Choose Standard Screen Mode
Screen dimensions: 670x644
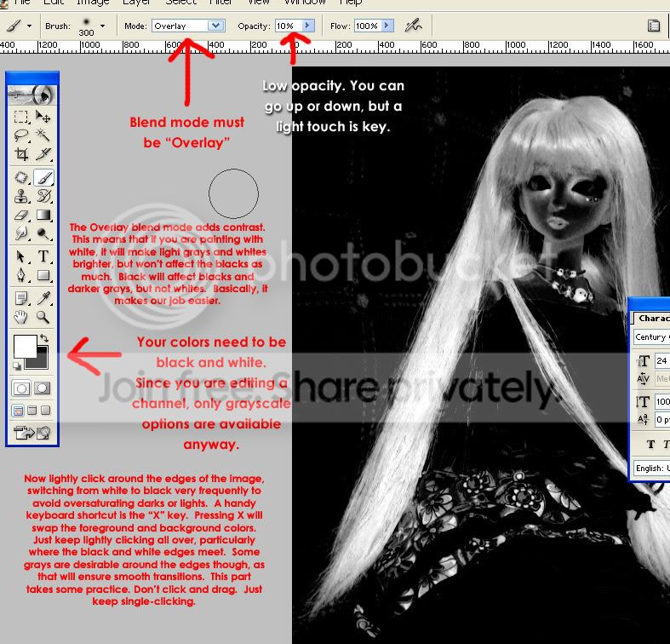click(18, 411)
